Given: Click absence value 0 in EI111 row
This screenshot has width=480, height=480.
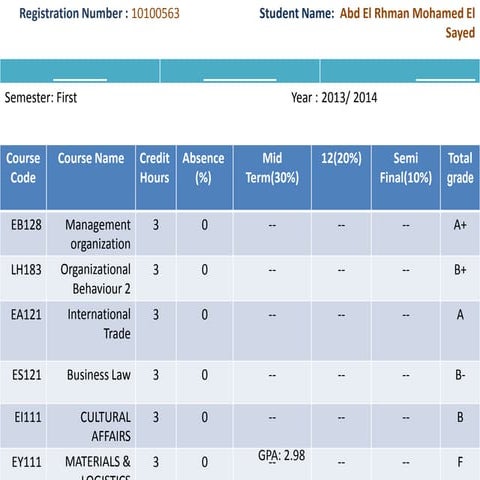Looking at the screenshot, I should (x=204, y=417).
